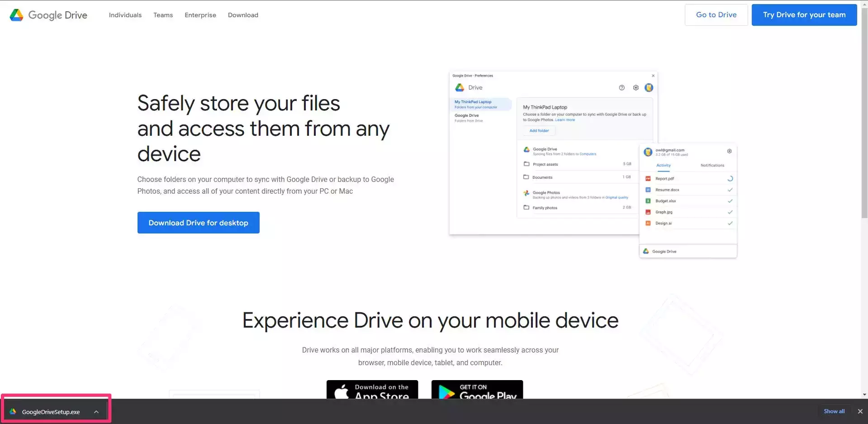Expand GoogleDriveSetup.exe download options chevron

[96, 412]
